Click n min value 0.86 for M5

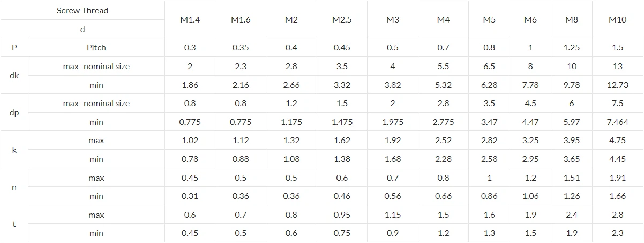pyautogui.click(x=489, y=196)
